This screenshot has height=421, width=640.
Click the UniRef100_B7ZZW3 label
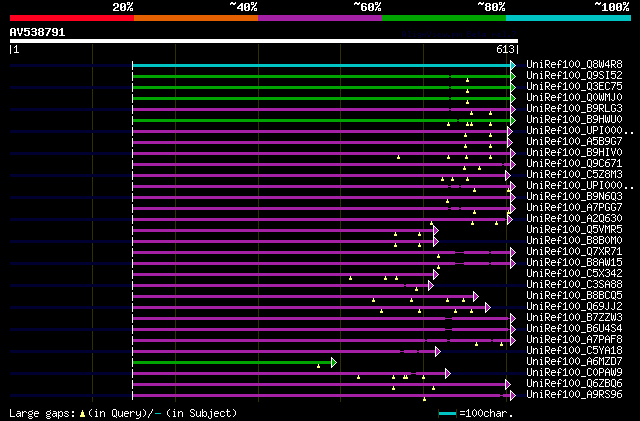pos(574,318)
